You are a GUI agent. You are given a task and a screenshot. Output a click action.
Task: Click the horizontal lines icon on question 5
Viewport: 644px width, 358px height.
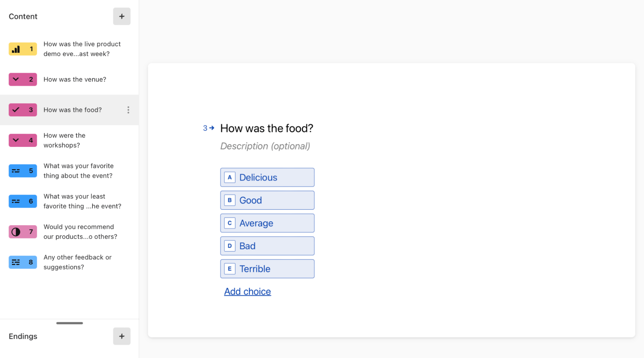tap(16, 171)
